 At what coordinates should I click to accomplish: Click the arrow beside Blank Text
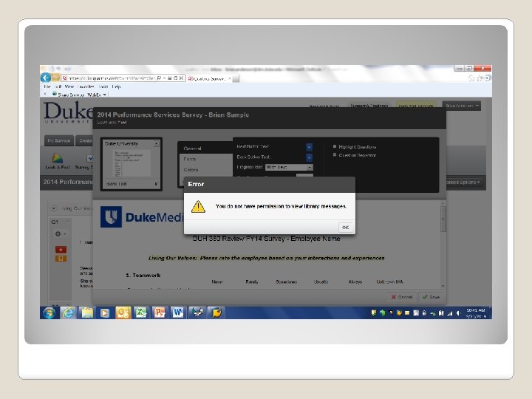(156, 184)
